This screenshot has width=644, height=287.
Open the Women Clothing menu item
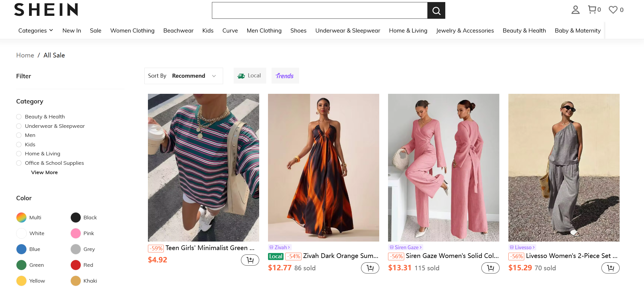pyautogui.click(x=132, y=30)
